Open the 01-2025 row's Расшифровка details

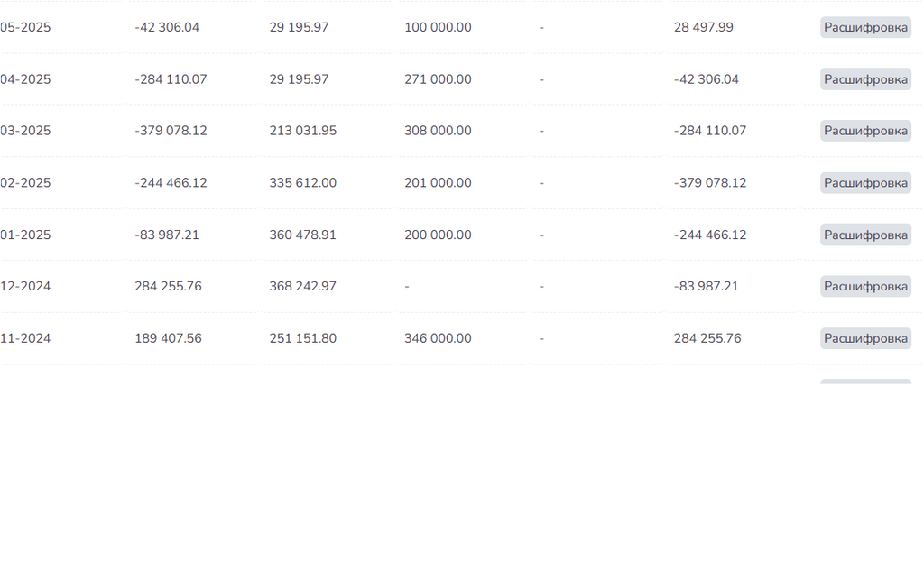click(x=865, y=235)
